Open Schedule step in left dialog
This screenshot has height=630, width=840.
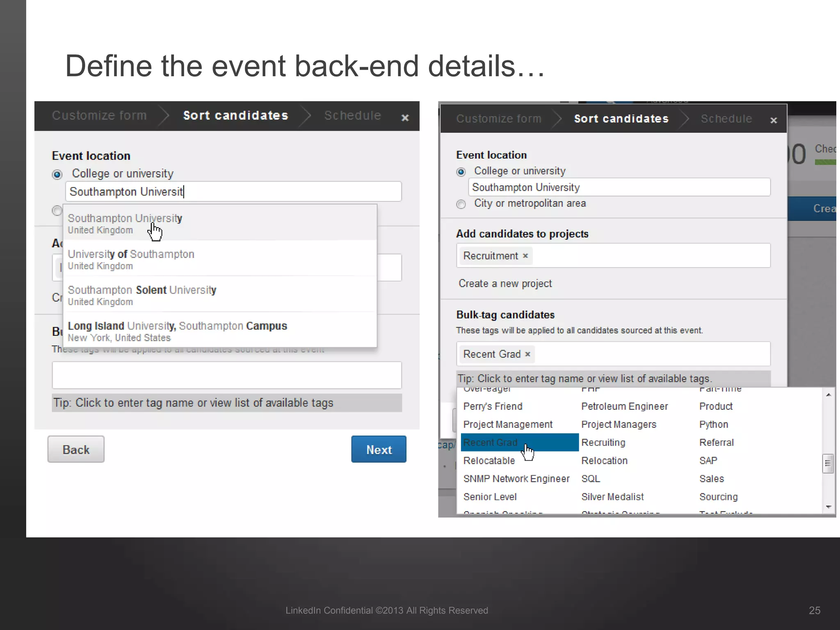[353, 116]
